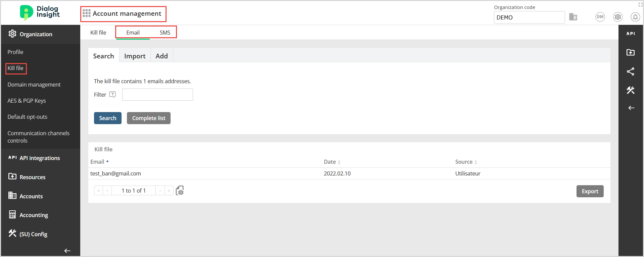This screenshot has height=257, width=644.
Task: Sort the table by Date column
Action: (330, 162)
